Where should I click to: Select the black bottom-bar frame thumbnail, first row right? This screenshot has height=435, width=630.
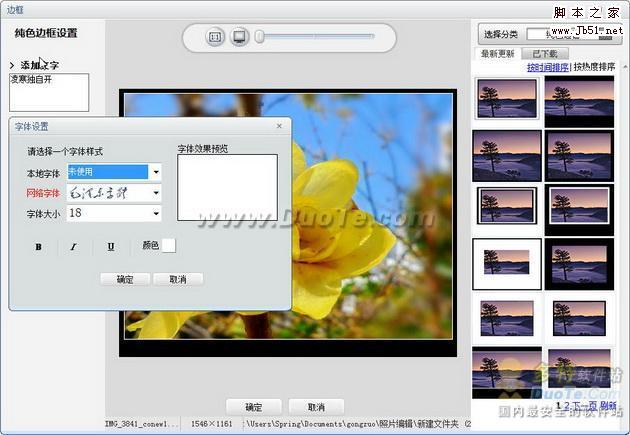[579, 102]
